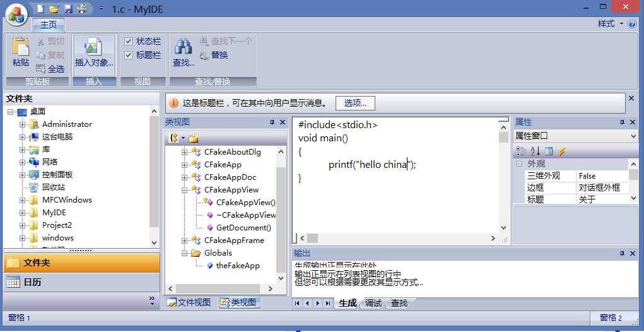Click the Print icon in quick access toolbar
This screenshot has width=644, height=332.
82,9
